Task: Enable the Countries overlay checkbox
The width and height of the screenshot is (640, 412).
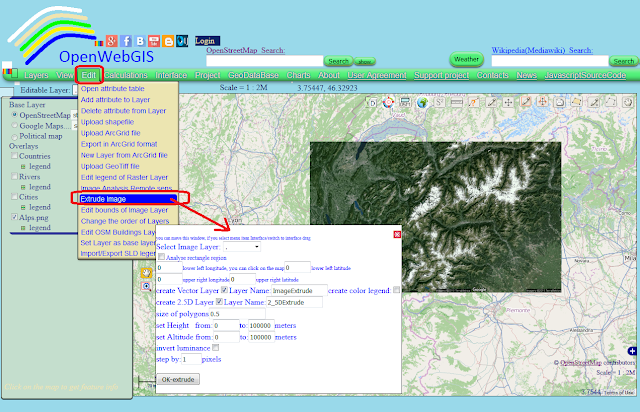Action: pos(15,156)
